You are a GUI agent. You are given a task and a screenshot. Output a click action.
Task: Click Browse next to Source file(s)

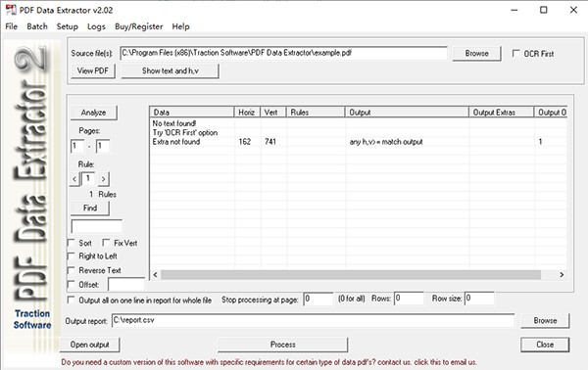(x=476, y=54)
